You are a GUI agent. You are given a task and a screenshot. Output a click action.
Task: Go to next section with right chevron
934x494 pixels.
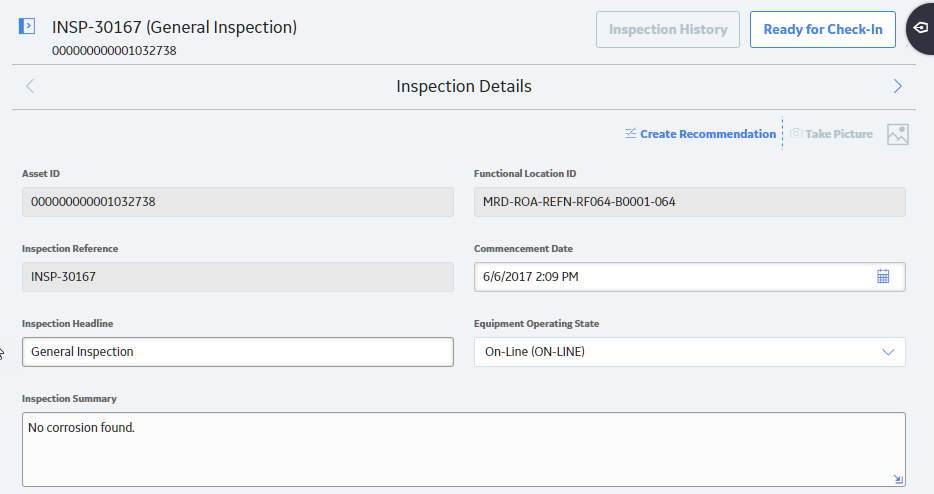point(898,86)
